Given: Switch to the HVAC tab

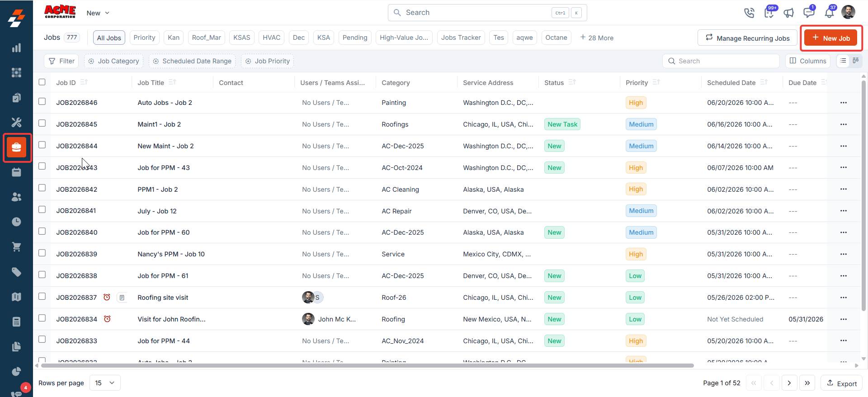Looking at the screenshot, I should (x=272, y=38).
